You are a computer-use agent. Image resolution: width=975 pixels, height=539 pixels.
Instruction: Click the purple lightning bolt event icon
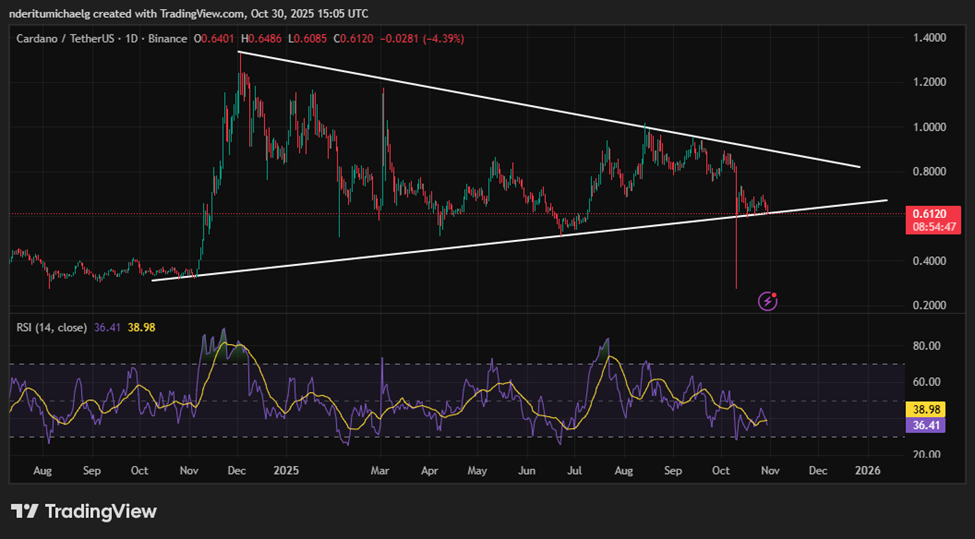[x=768, y=299]
